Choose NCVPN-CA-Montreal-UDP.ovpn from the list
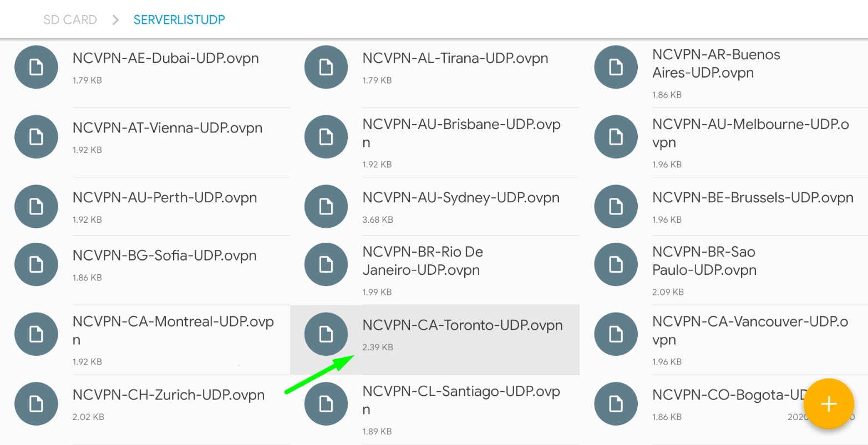Screen dimensions: 868x445 coord(173,331)
